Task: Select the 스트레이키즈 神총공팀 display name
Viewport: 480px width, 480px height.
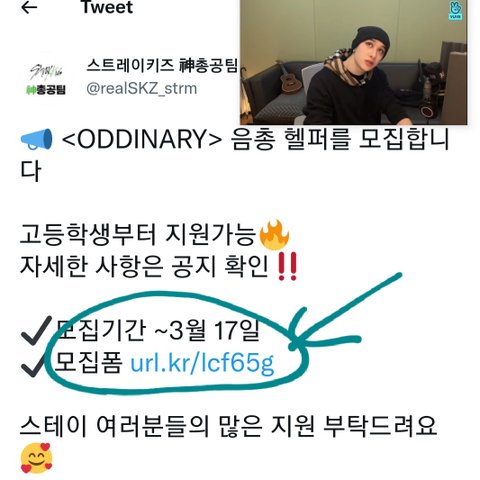Action: [x=162, y=65]
